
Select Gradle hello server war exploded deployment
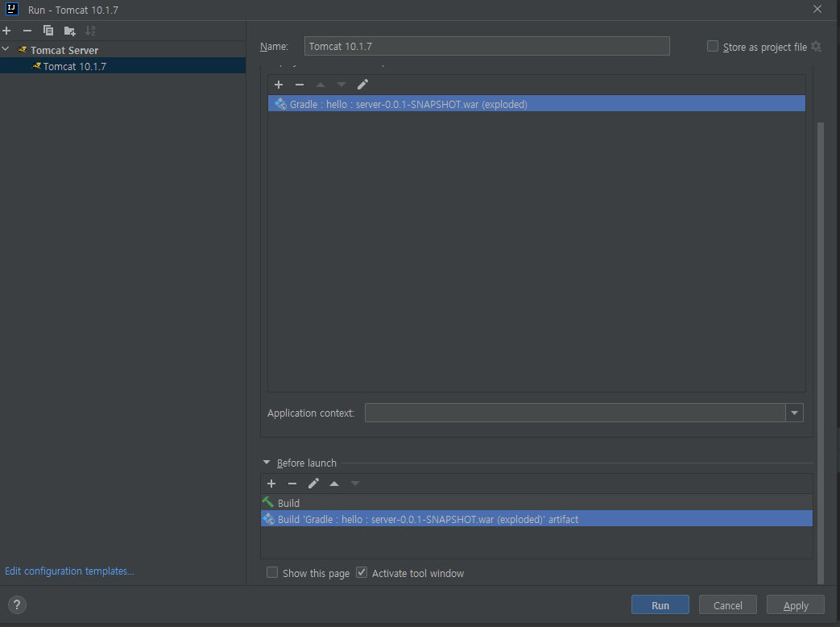[x=536, y=104]
